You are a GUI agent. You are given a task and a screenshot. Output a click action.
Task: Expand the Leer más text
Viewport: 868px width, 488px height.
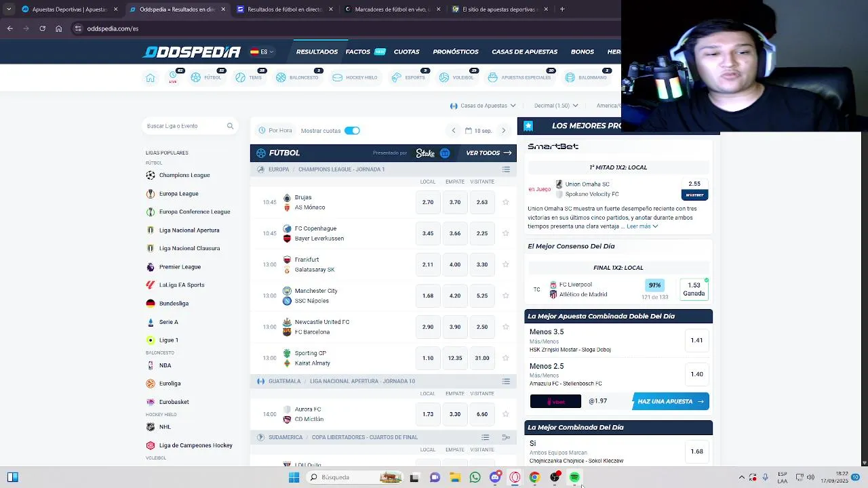[642, 226]
